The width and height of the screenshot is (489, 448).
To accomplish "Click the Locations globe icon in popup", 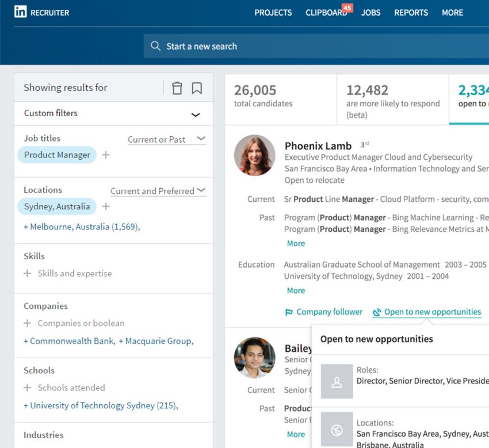I will (x=337, y=430).
